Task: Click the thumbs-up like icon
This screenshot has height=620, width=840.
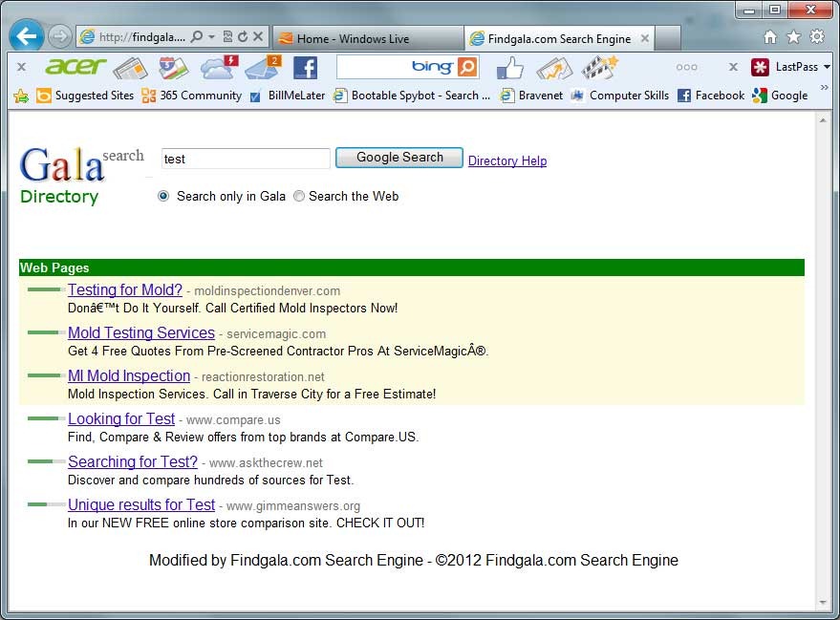Action: (x=509, y=68)
